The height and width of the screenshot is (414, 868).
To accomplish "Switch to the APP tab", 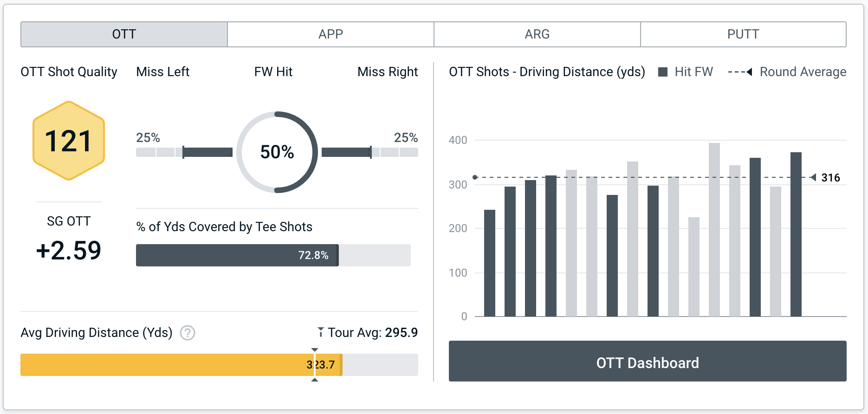I will click(x=330, y=34).
